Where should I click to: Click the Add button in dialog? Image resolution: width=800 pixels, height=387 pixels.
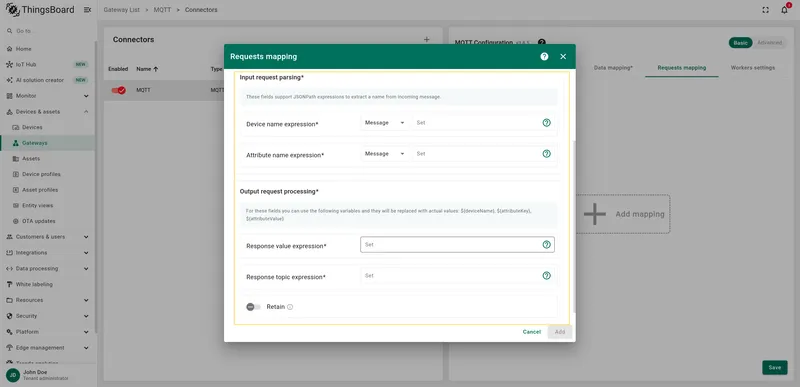560,332
